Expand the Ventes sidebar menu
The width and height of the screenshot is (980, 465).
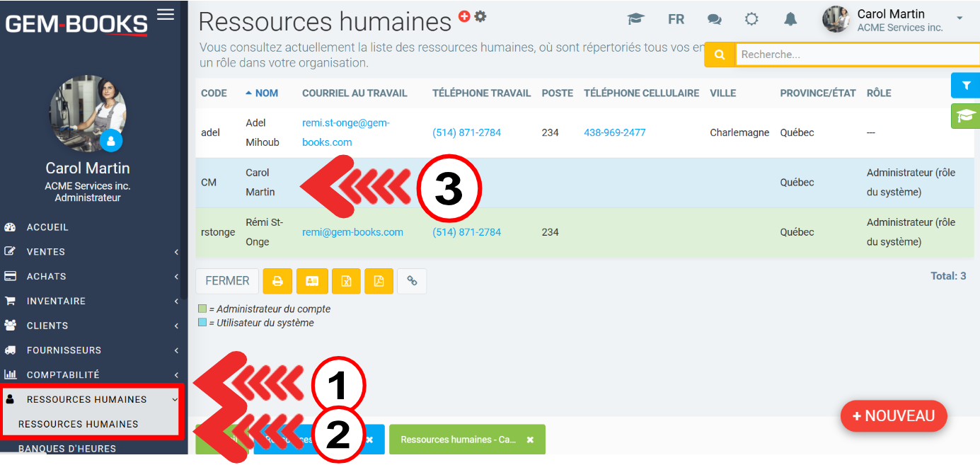[46, 252]
